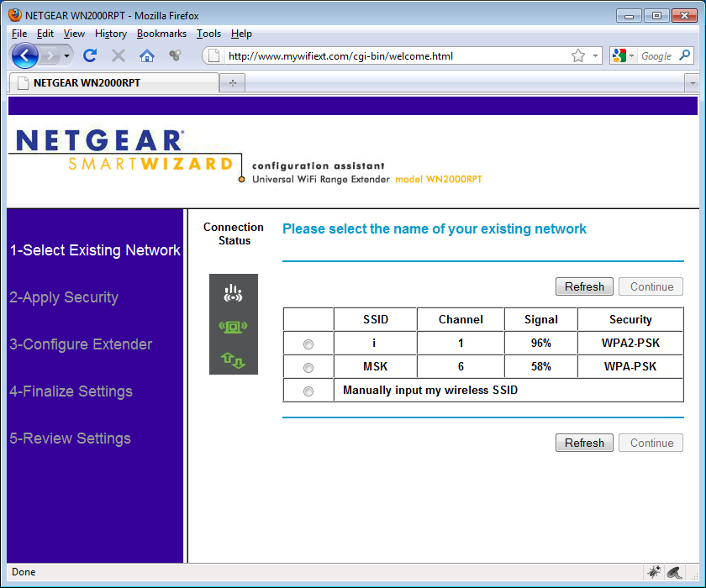
Task: Click the rightmost status bar add-on icon
Action: pyautogui.click(x=674, y=572)
